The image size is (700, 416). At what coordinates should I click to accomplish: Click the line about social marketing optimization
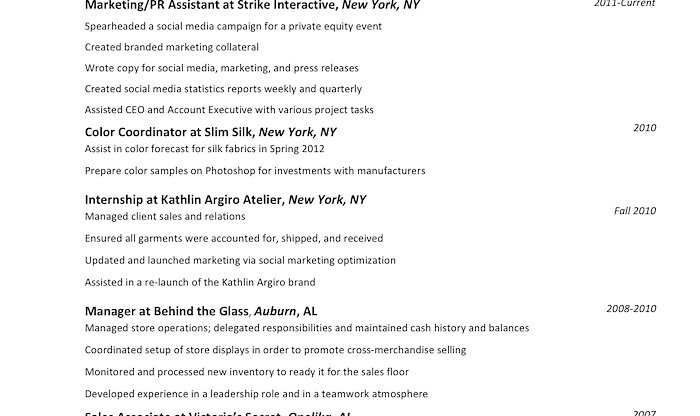[240, 260]
